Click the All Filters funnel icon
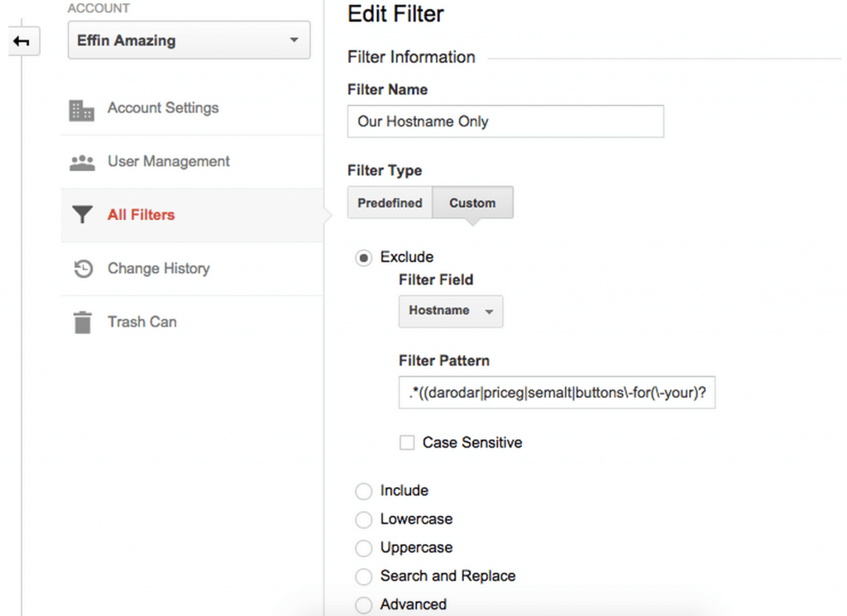 pyautogui.click(x=82, y=214)
